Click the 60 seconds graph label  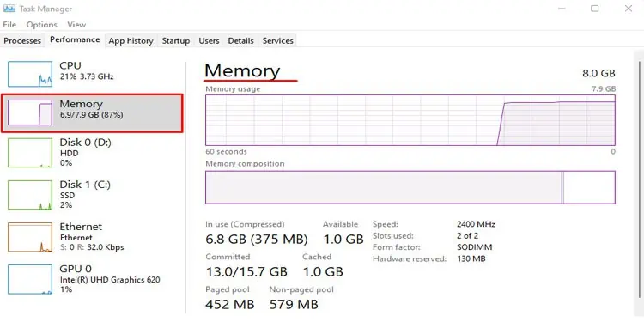point(226,151)
